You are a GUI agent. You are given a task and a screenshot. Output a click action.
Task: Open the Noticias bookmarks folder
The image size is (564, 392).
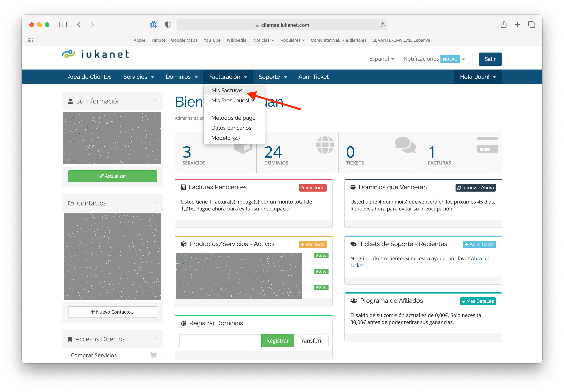coord(264,40)
